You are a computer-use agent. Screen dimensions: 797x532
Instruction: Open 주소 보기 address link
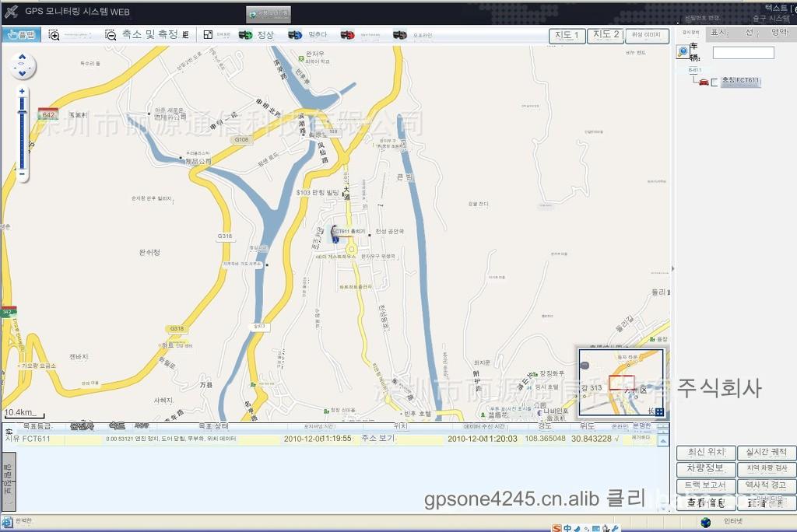coord(377,439)
